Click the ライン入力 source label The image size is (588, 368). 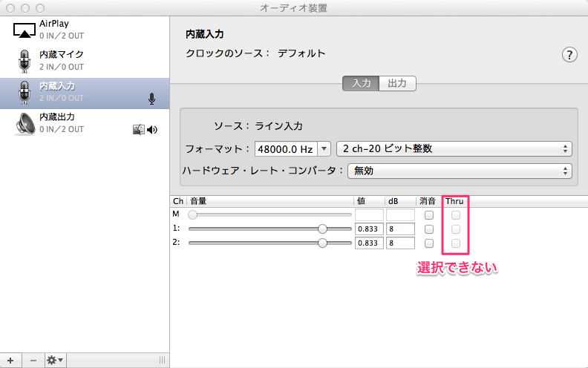click(278, 126)
